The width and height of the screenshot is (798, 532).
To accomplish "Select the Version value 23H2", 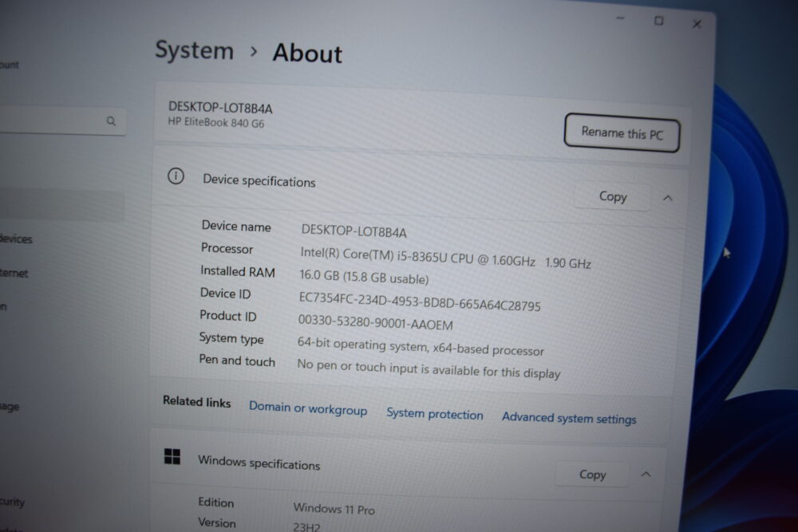I will [x=306, y=527].
